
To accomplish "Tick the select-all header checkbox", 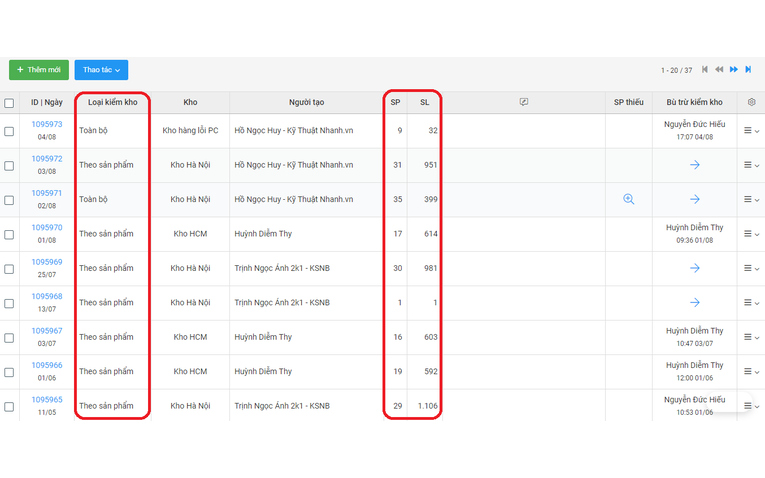I will pos(9,103).
